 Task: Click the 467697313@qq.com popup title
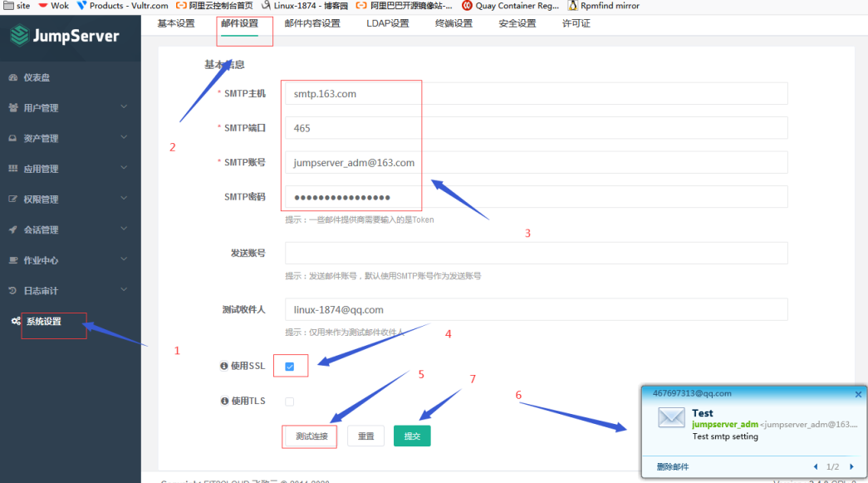692,394
